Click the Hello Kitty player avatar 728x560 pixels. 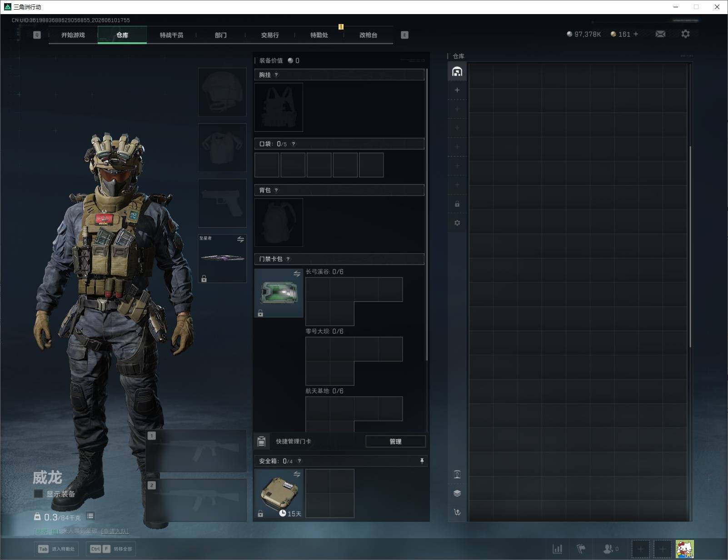point(684,549)
